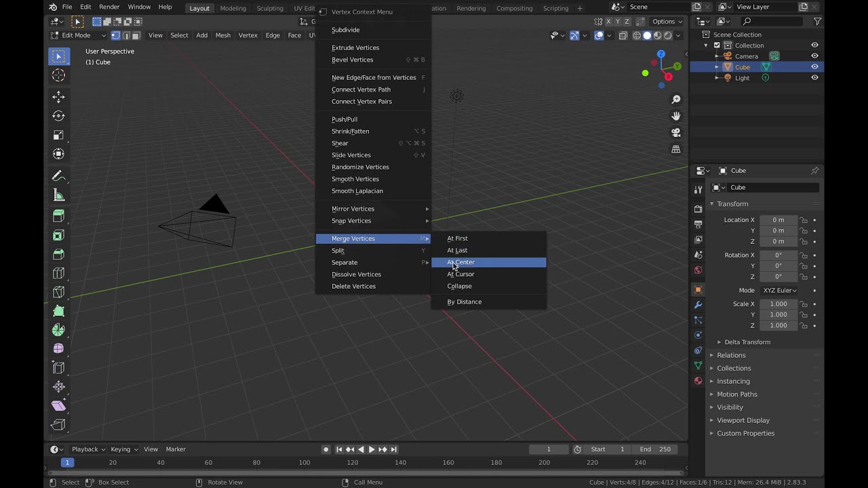Select the Extrude Region tool
Screen dimensions: 868x488
(x=58, y=216)
